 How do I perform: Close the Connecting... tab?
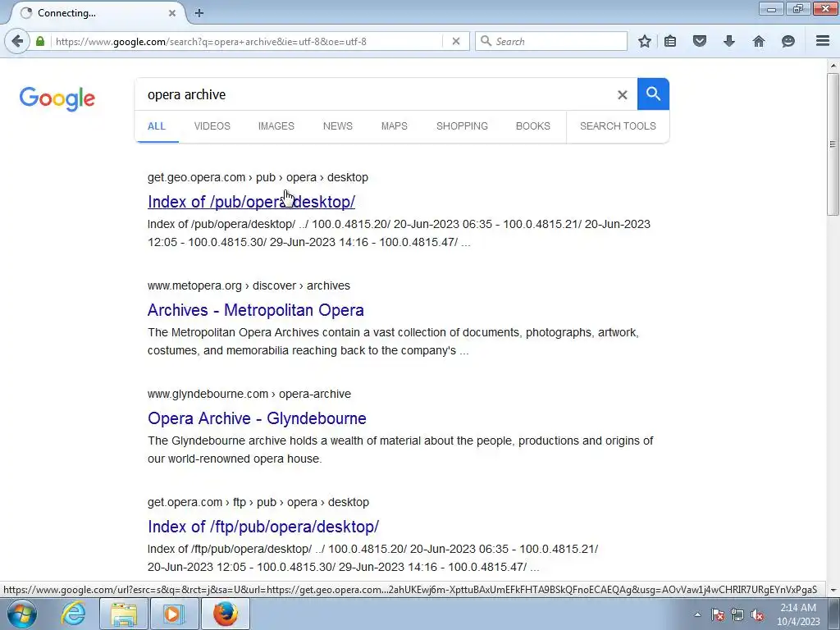point(172,13)
